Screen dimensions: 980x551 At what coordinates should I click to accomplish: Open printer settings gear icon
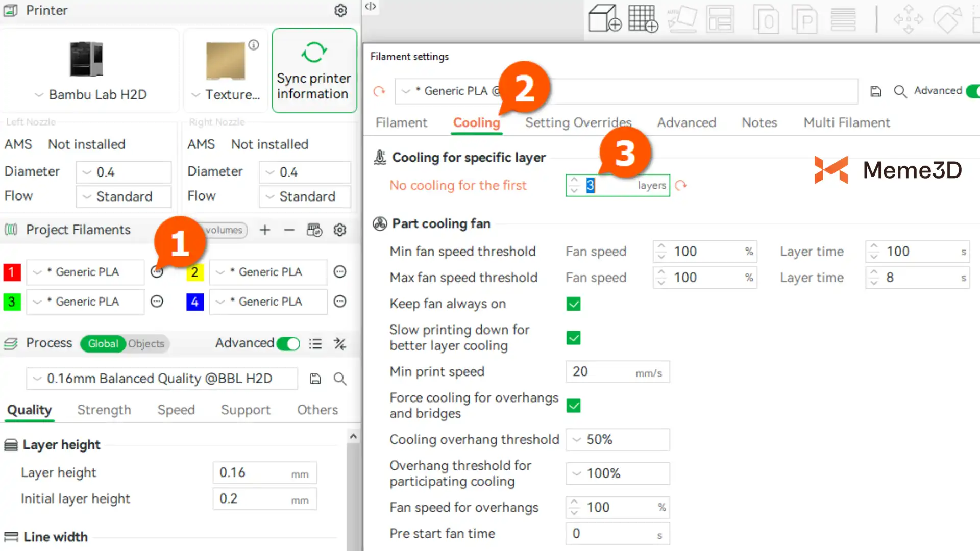(340, 11)
